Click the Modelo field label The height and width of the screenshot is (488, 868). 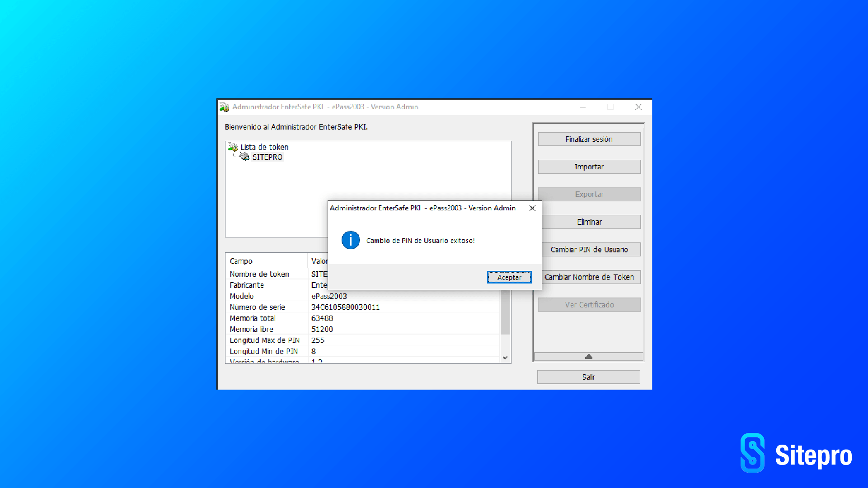(x=242, y=296)
